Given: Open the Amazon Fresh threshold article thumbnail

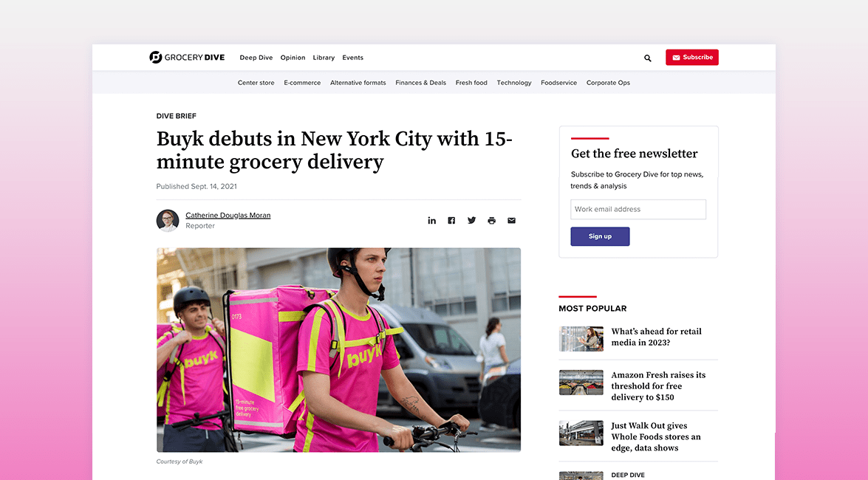Looking at the screenshot, I should [581, 383].
